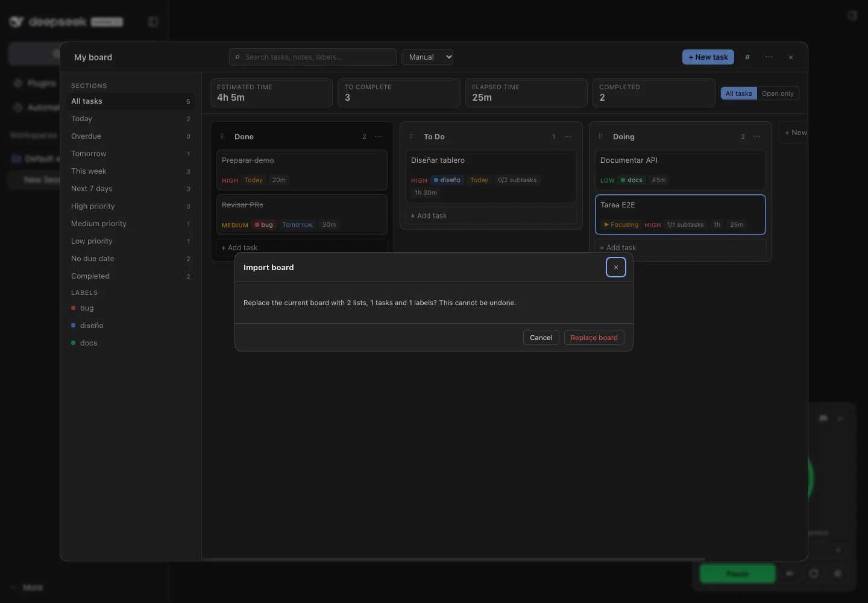868x603 pixels.
Task: Select the No due date section
Action: pyautogui.click(x=130, y=259)
